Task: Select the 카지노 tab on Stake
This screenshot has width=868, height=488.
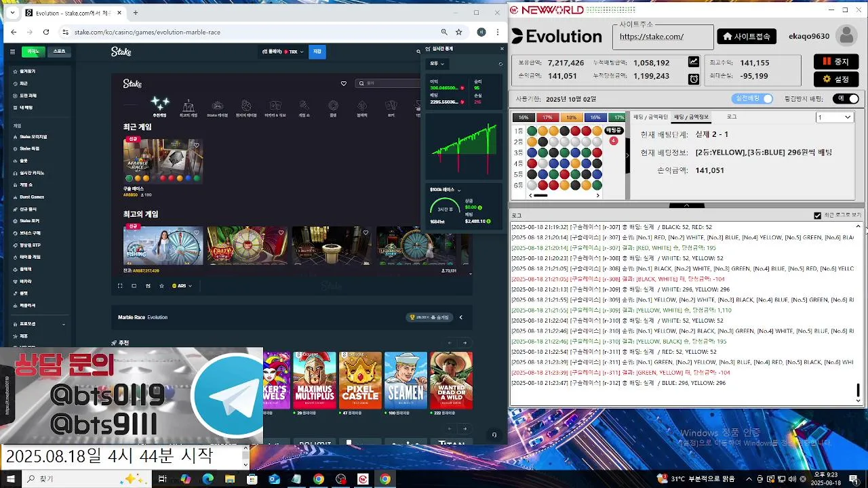Action: [33, 52]
